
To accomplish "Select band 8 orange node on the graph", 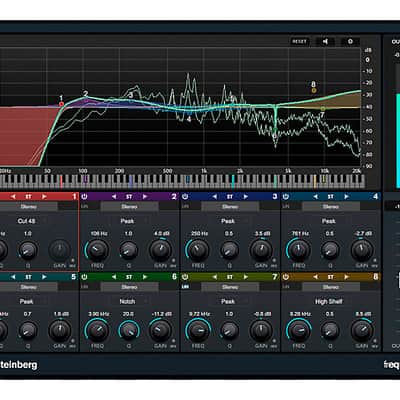I will 314,90.
